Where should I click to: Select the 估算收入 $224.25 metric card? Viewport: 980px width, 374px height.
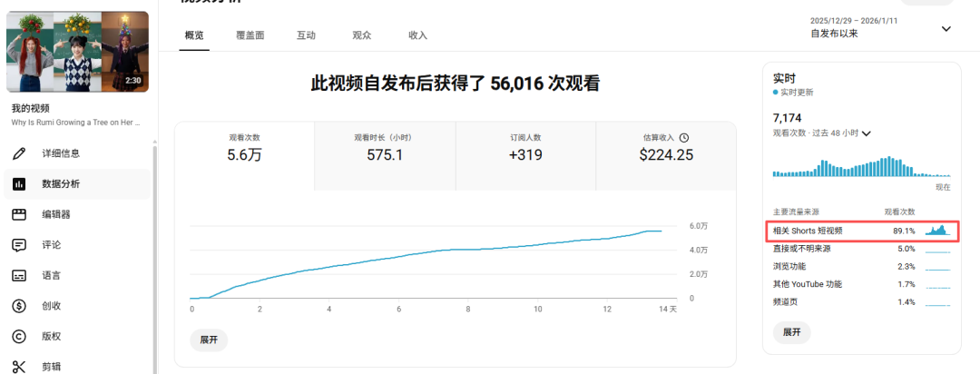[666, 156]
